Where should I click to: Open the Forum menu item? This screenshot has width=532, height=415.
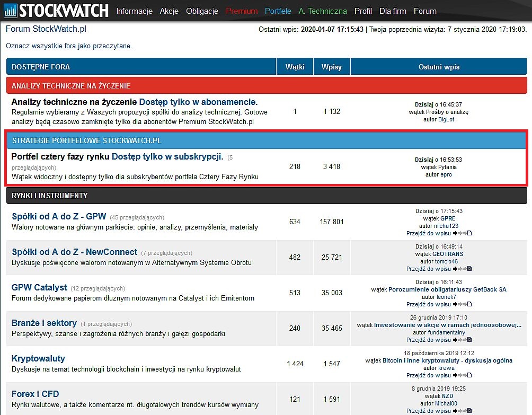(425, 11)
